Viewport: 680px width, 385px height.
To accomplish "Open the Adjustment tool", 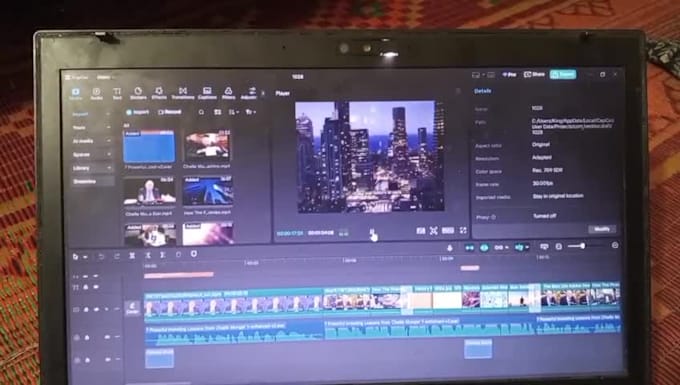I will pyautogui.click(x=249, y=93).
